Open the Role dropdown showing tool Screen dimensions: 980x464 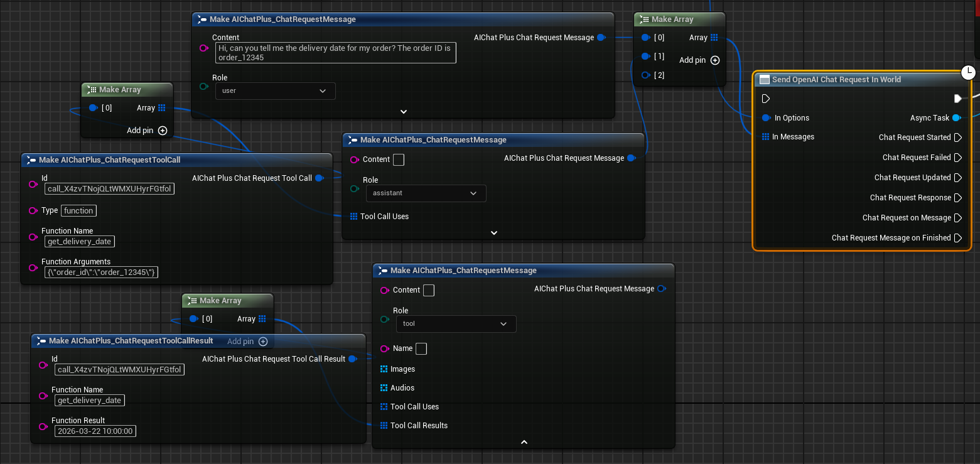[x=456, y=324]
